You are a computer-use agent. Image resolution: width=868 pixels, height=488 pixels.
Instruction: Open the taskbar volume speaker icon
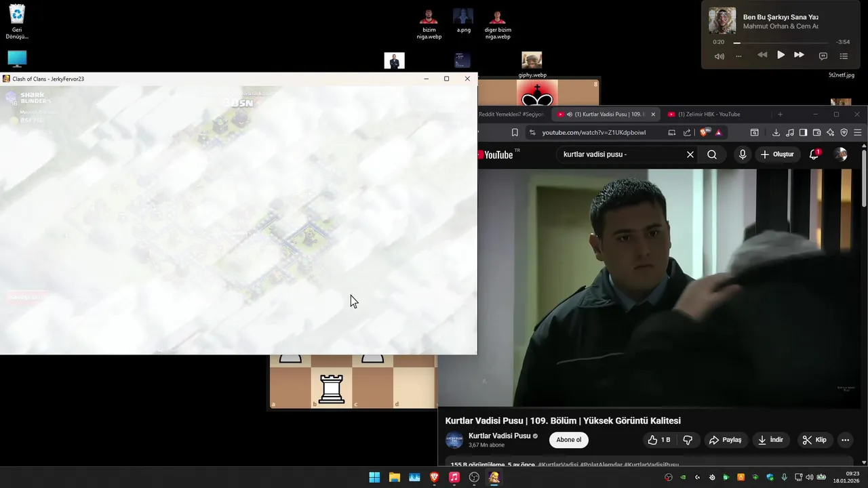pyautogui.click(x=810, y=477)
